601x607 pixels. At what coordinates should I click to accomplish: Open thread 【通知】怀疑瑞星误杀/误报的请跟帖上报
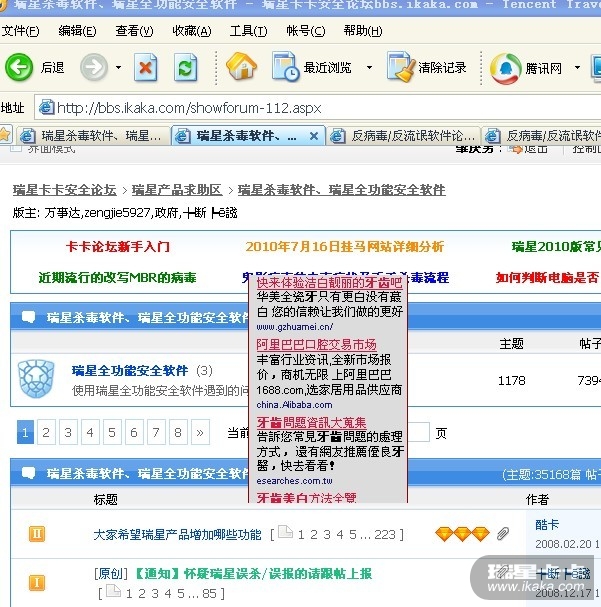tap(253, 574)
